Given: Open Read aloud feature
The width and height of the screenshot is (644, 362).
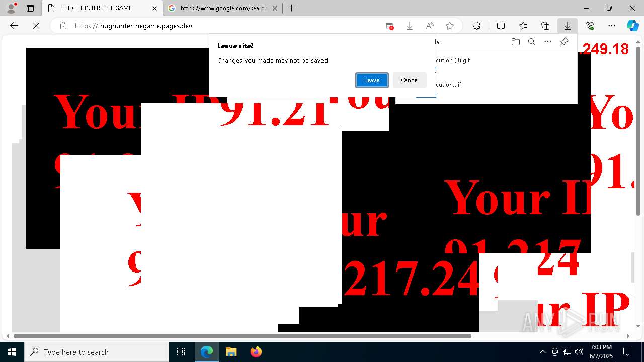Looking at the screenshot, I should click(x=430, y=26).
